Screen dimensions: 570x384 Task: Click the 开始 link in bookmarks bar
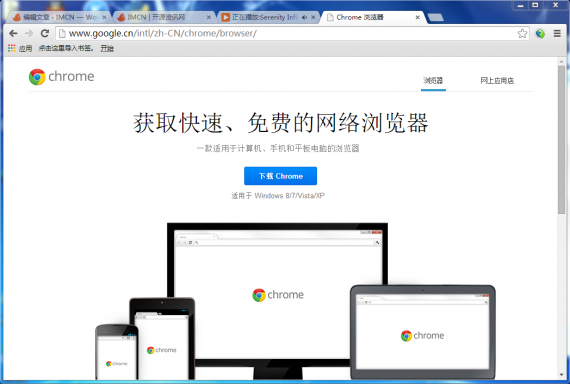[107, 48]
